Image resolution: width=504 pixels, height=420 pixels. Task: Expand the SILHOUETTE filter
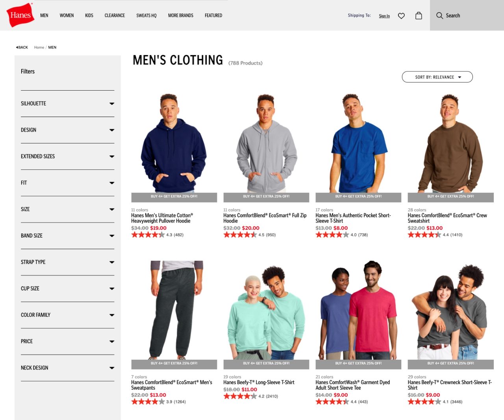(x=67, y=104)
